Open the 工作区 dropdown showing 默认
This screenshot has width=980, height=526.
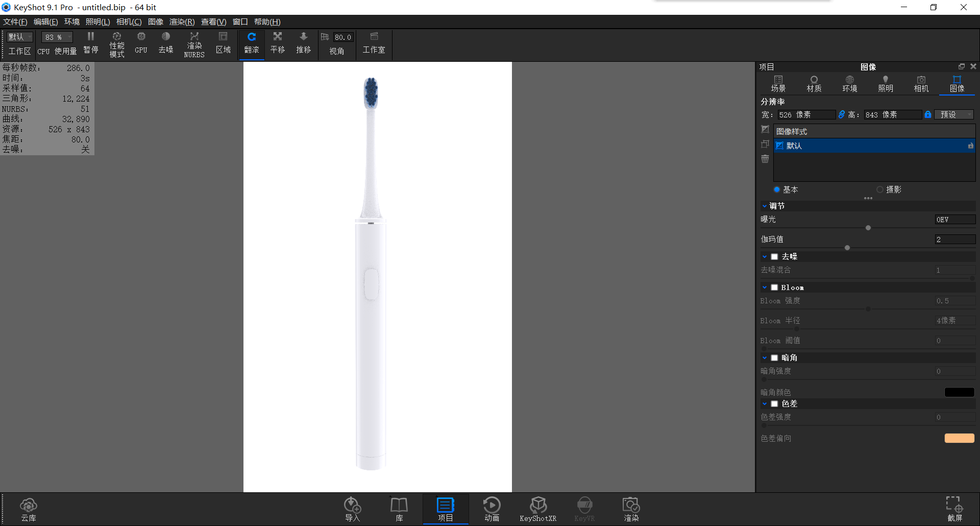pos(19,37)
